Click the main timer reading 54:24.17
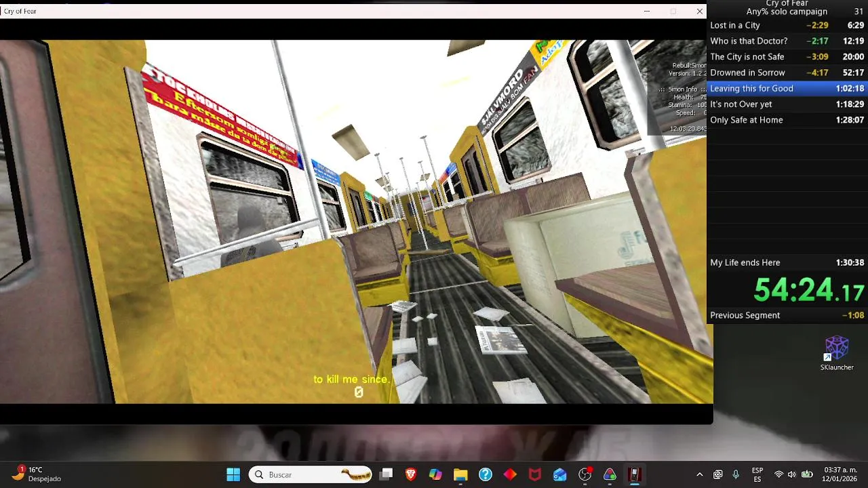Viewport: 868px width, 488px height. (809, 290)
